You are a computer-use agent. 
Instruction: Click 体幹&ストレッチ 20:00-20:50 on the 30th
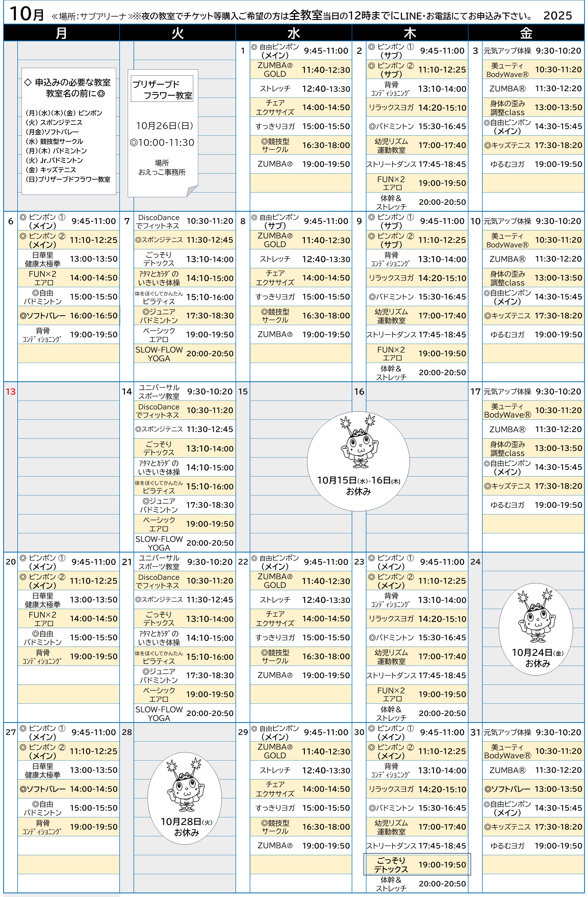417,884
